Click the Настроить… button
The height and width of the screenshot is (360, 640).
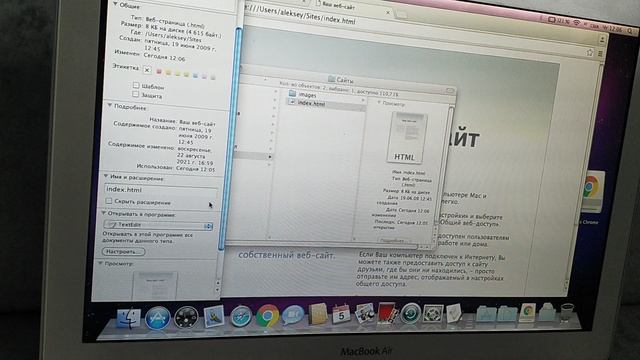pyautogui.click(x=123, y=251)
